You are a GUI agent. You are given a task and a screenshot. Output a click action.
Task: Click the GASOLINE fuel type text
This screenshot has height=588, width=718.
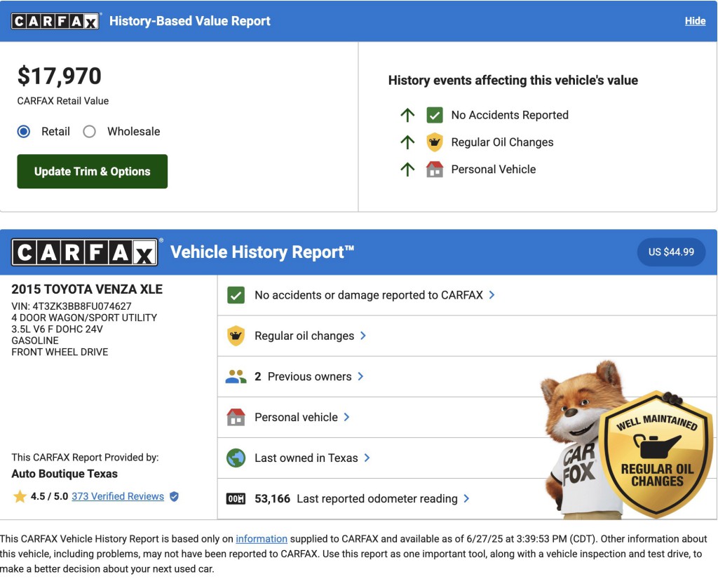point(35,341)
